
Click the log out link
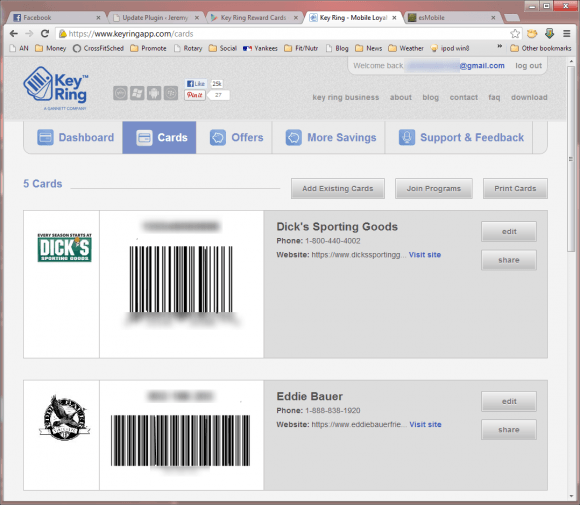tap(528, 65)
